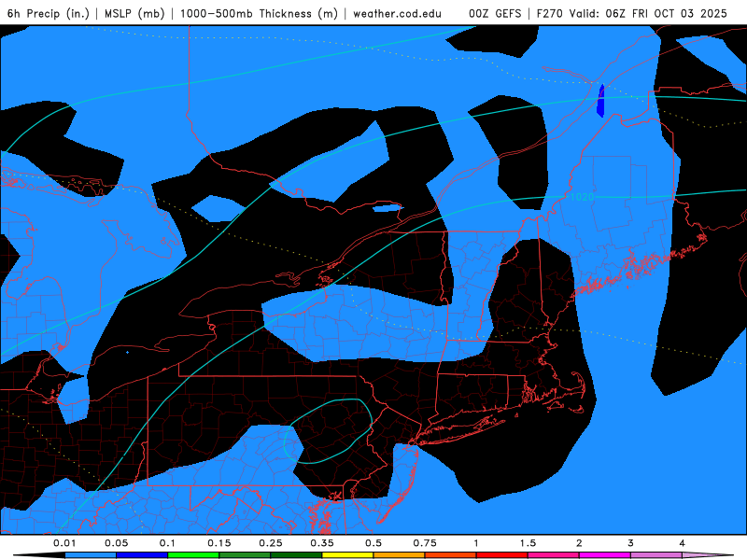The width and height of the screenshot is (747, 560).
Task: Click the 0.1 legend value
Action: (167, 543)
